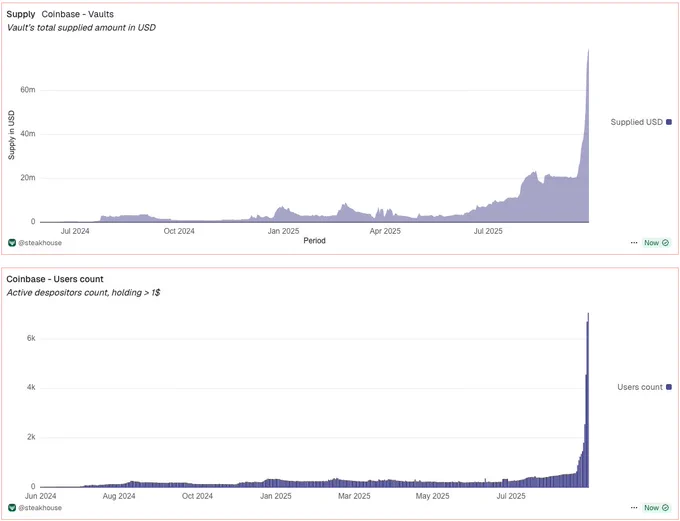Click the Oct 2024 label on Supply chart

(x=179, y=231)
